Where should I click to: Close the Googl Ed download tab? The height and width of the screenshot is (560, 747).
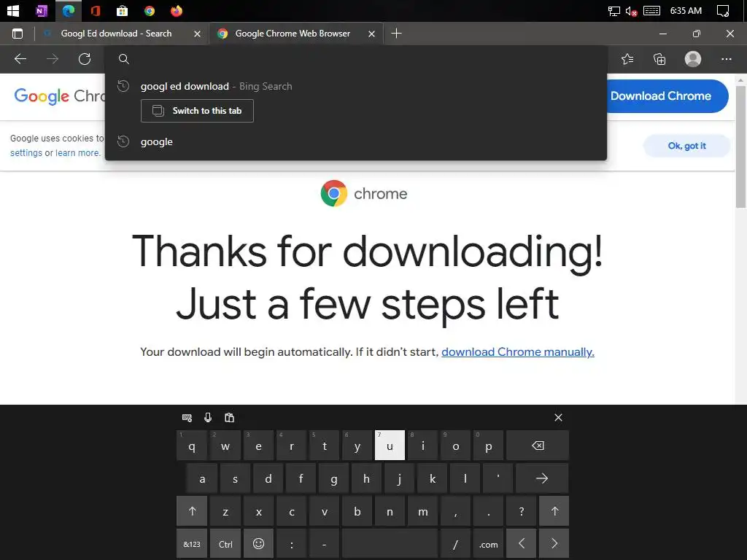(197, 34)
